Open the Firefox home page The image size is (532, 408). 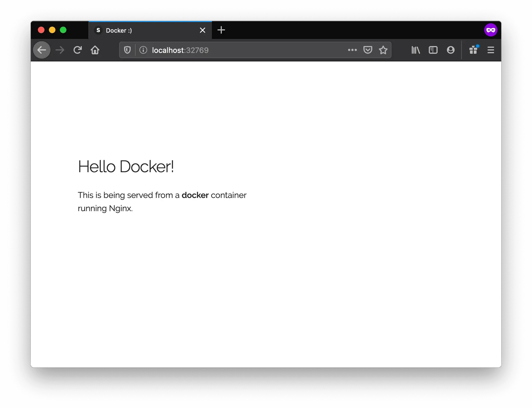(95, 50)
